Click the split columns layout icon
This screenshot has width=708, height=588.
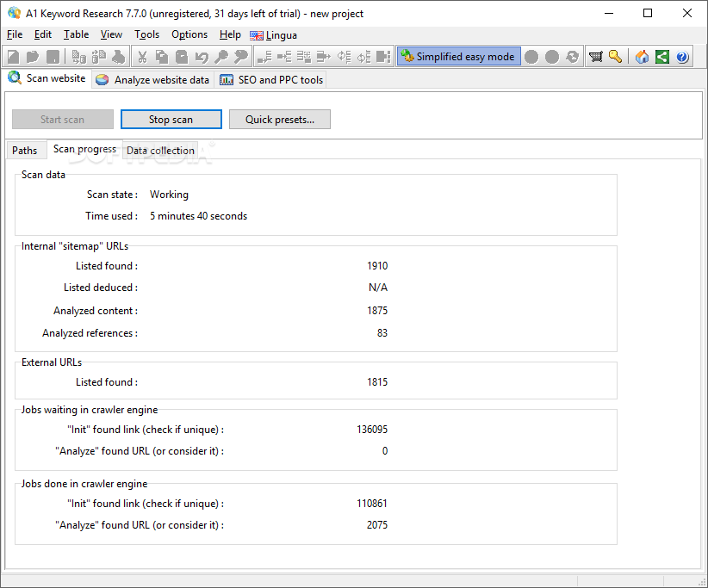click(383, 57)
